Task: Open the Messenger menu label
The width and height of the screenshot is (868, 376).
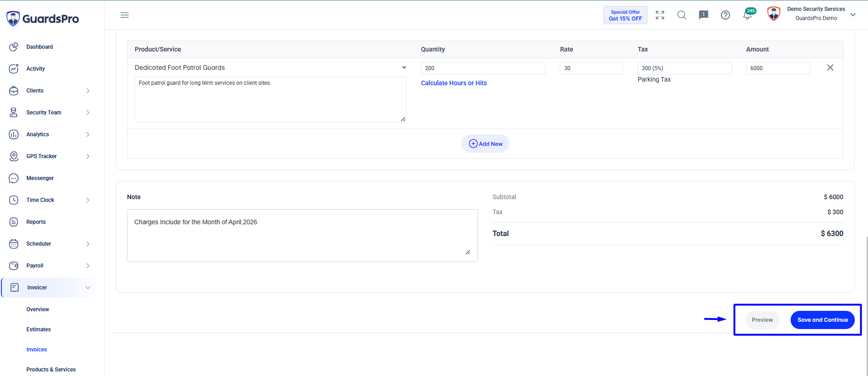Action: click(40, 178)
